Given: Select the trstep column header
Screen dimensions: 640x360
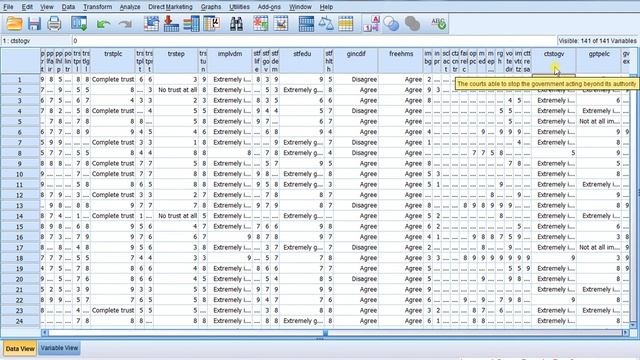Looking at the screenshot, I should (176, 61).
